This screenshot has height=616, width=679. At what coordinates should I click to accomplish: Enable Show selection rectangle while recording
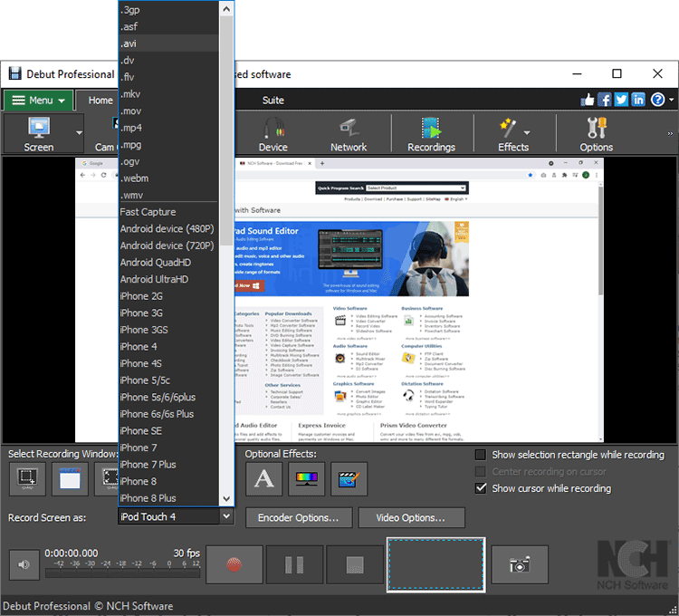[x=480, y=455]
